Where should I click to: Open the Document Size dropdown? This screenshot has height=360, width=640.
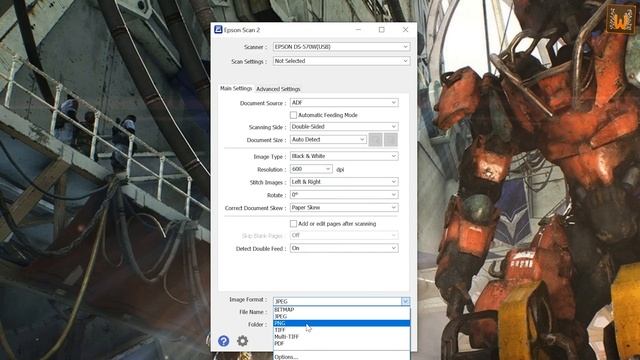pyautogui.click(x=328, y=140)
